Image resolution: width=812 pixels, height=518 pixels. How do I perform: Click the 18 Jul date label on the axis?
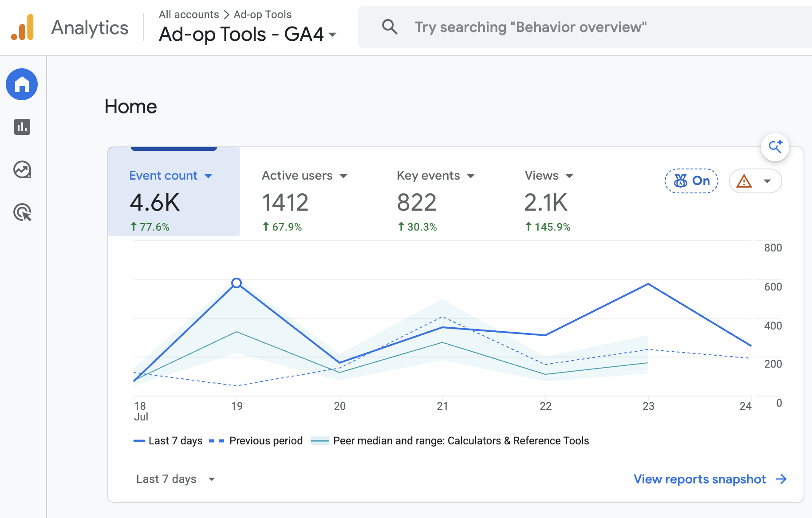pos(141,411)
